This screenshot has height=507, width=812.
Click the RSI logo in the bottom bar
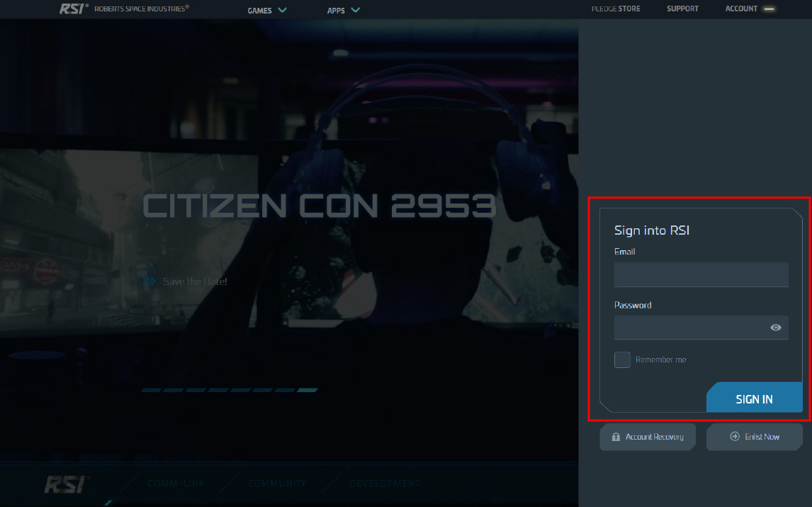(66, 484)
